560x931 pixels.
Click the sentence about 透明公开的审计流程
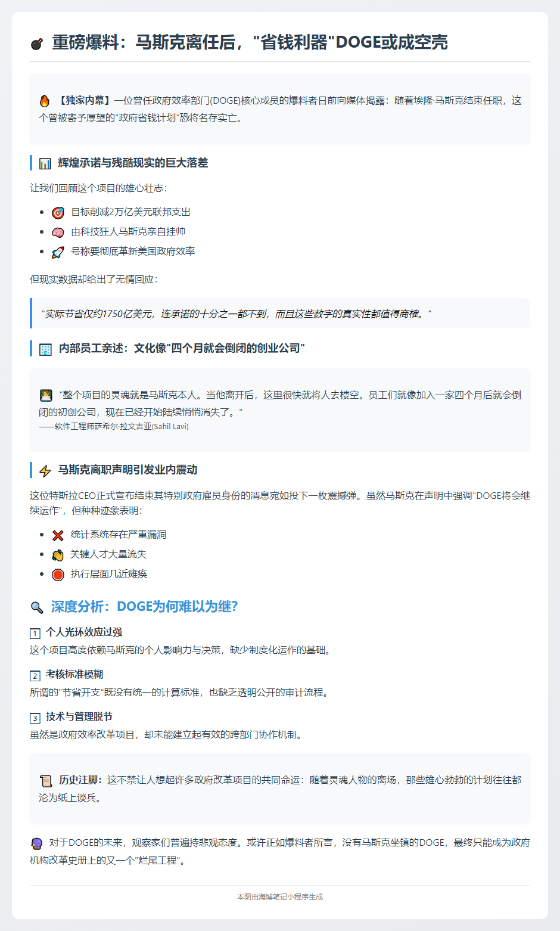pyautogui.click(x=179, y=693)
